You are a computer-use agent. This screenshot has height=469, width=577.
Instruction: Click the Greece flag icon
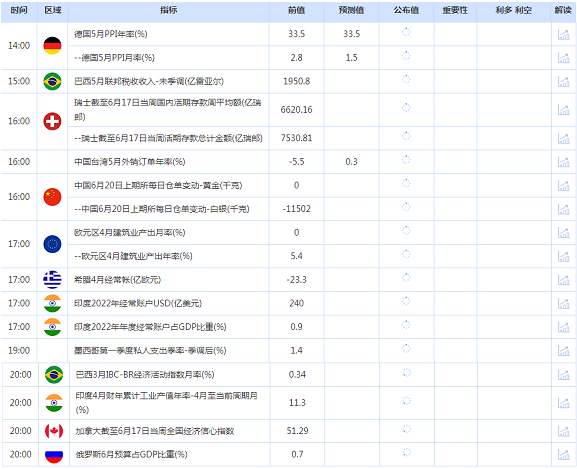pos(52,280)
